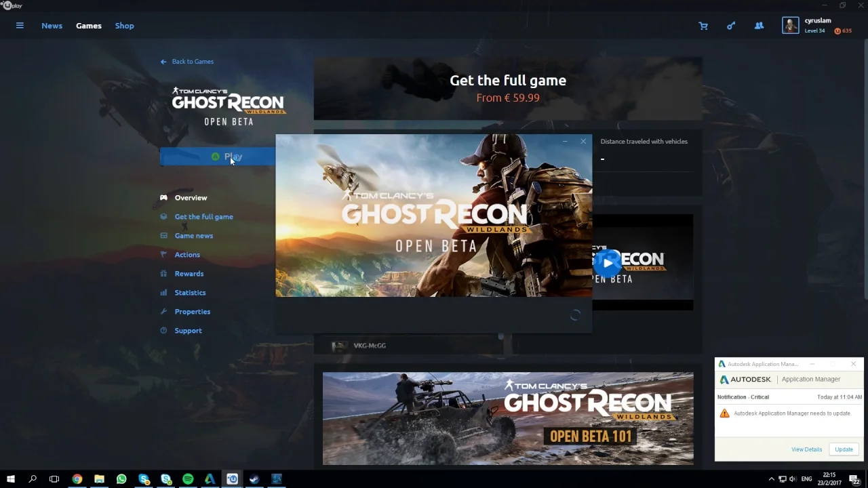Click the orange Uplay units coin icon
Screen dimensions: 868x488
click(837, 31)
